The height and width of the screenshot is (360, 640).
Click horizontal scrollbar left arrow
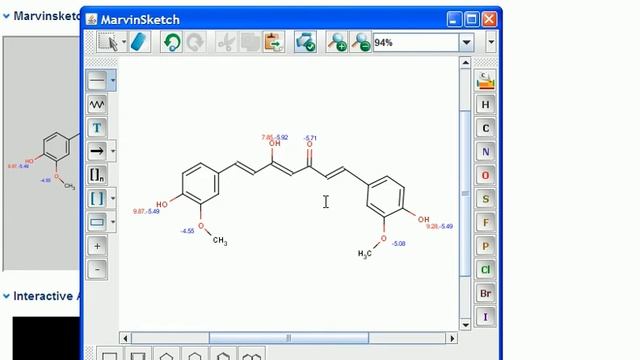tap(125, 338)
